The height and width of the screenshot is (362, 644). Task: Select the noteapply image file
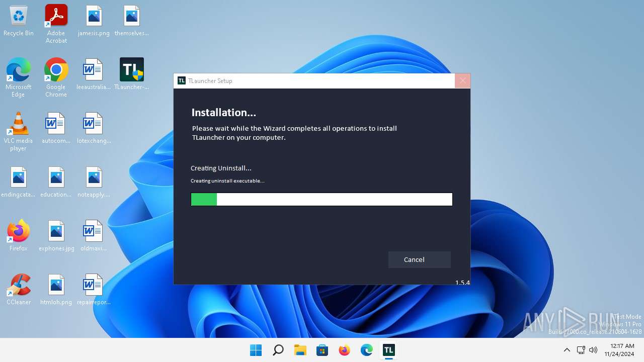tap(94, 183)
